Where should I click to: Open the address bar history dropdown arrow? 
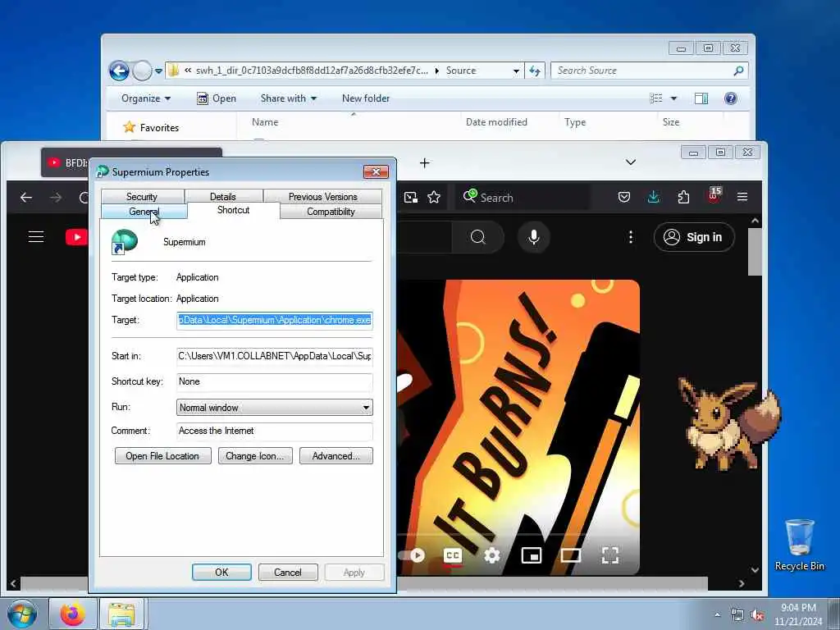(x=516, y=71)
